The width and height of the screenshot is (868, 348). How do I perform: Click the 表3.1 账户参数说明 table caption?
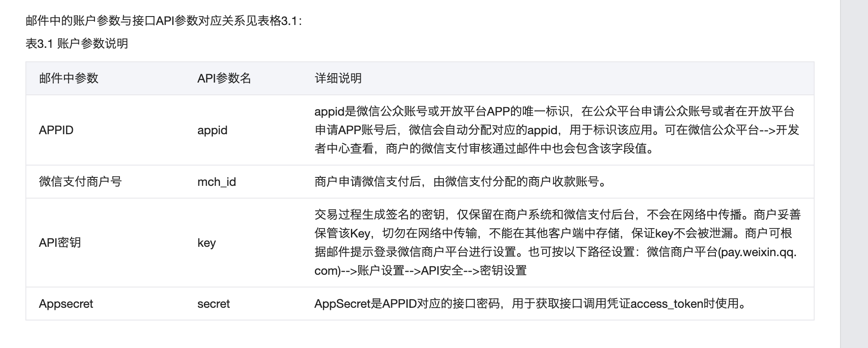click(77, 44)
